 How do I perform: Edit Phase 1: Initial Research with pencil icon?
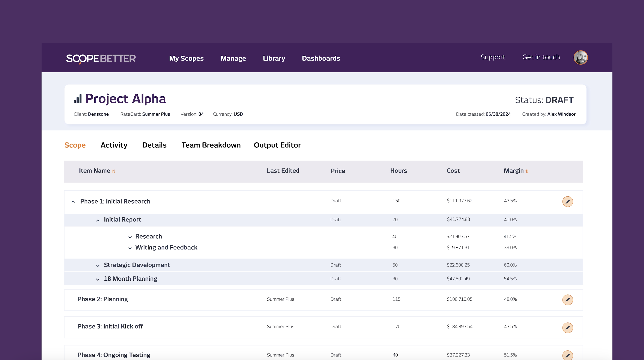pyautogui.click(x=568, y=201)
